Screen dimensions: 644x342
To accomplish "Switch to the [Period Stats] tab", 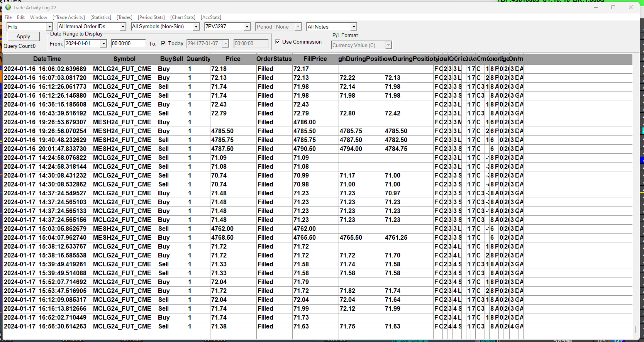I will pyautogui.click(x=151, y=17).
